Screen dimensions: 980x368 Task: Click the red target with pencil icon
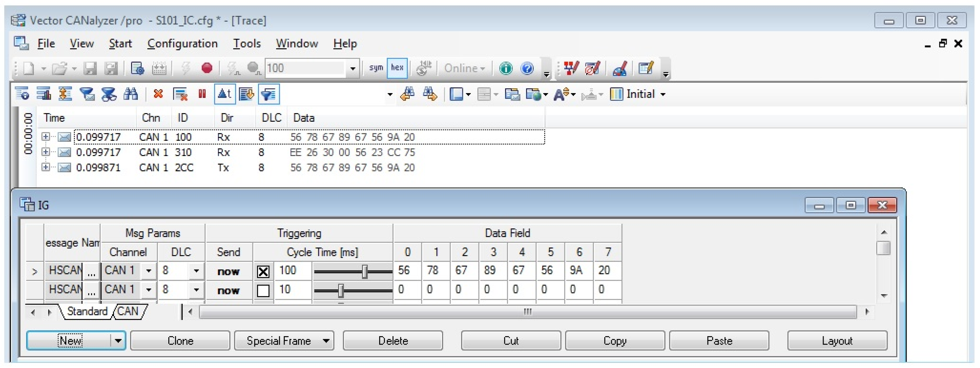(592, 68)
